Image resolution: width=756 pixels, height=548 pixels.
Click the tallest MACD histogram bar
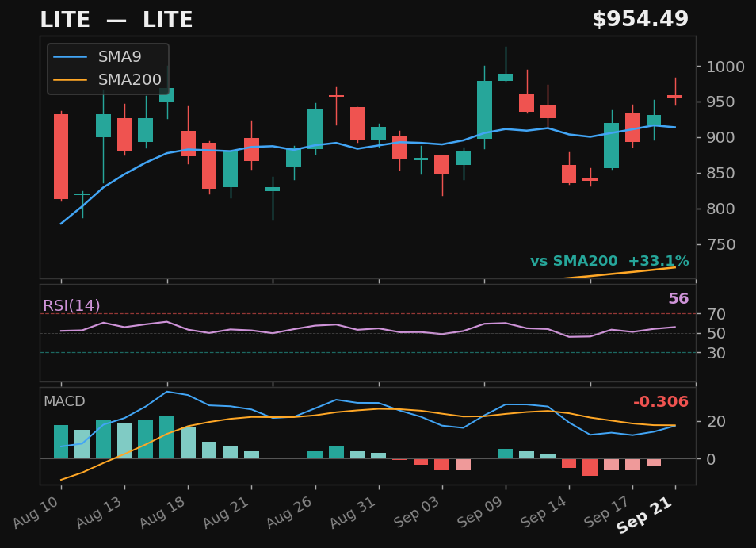tap(167, 437)
